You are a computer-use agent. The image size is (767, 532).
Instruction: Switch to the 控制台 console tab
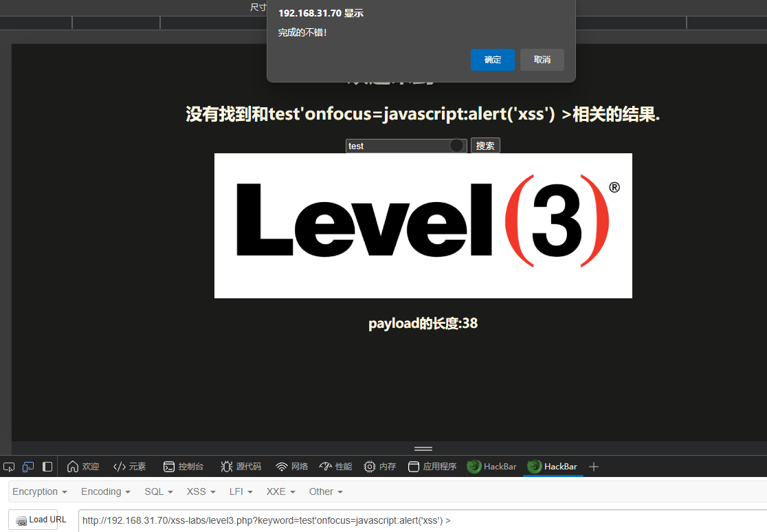click(x=184, y=467)
